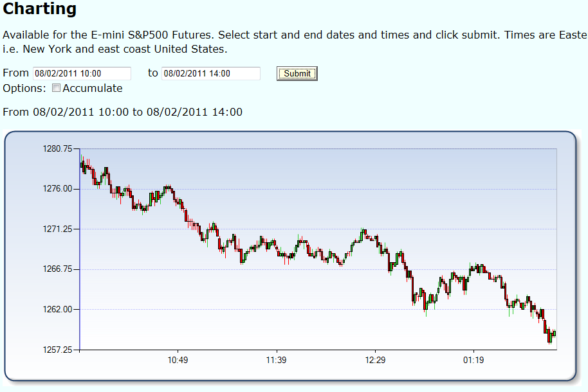
Task: Click the 12:29 time marker
Action: pos(375,360)
